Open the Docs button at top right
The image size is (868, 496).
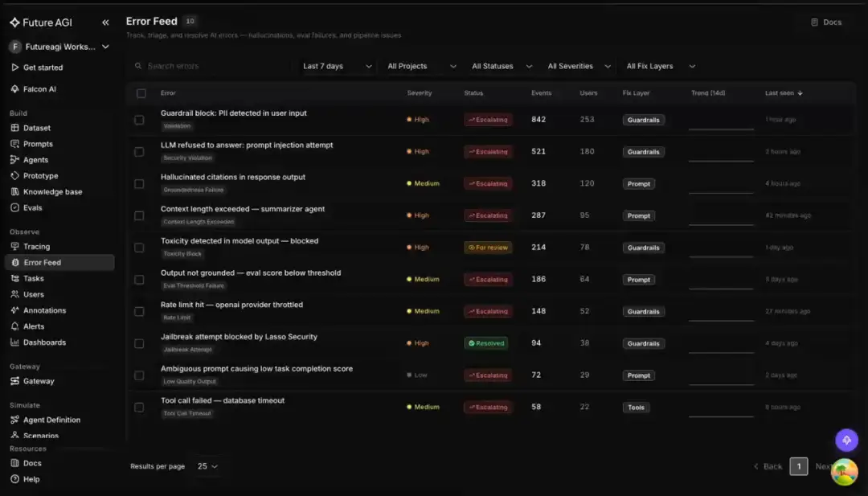point(826,23)
